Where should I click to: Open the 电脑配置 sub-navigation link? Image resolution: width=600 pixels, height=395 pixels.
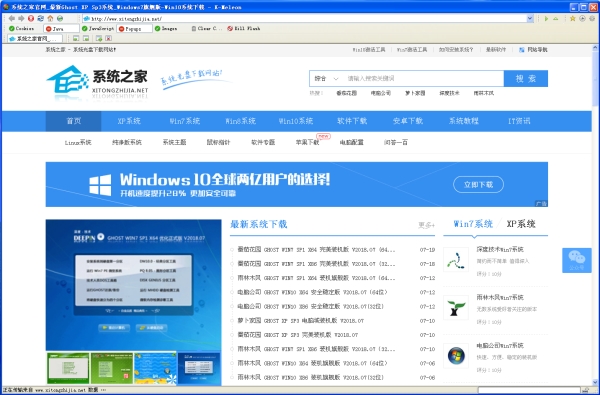352,142
